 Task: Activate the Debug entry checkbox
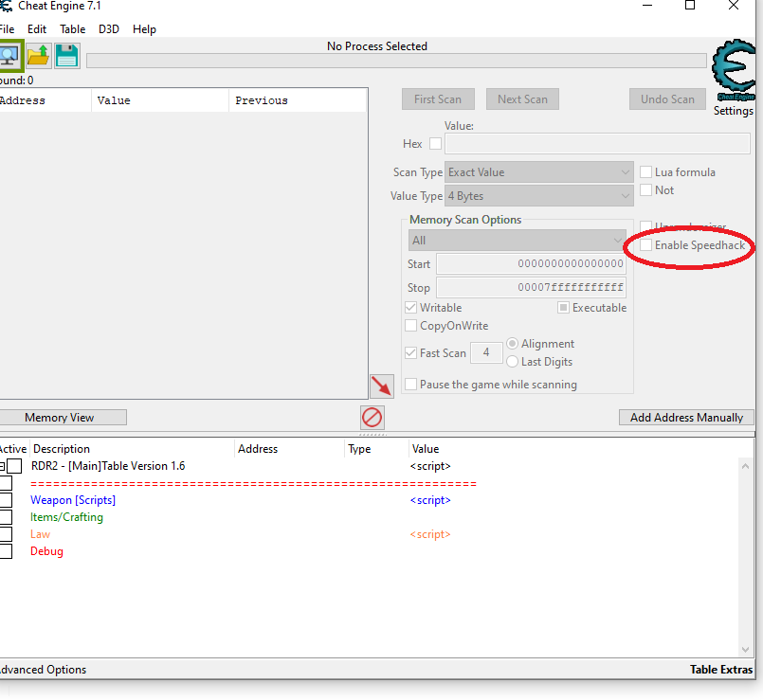pos(6,551)
